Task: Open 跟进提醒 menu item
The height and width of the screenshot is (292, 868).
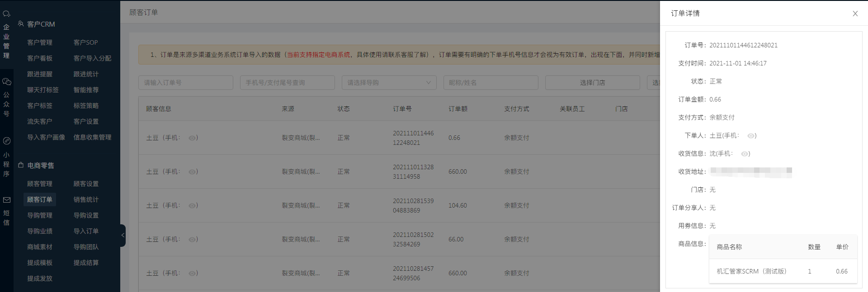Action: click(x=40, y=74)
